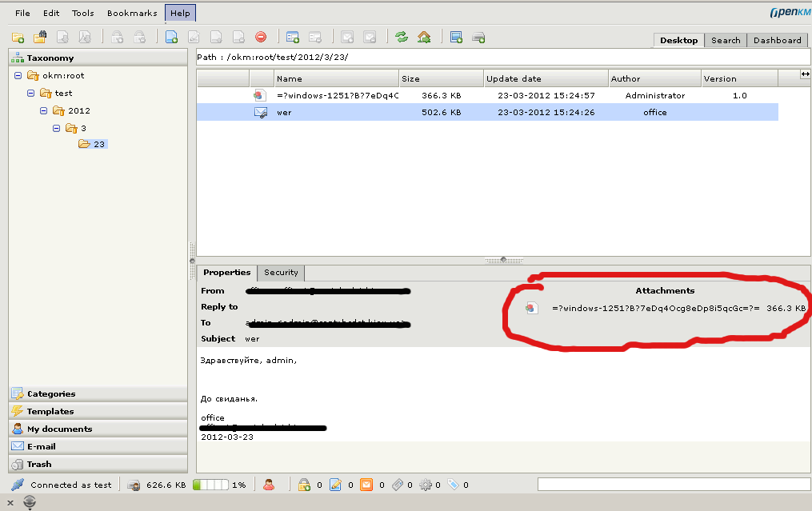Open the attachment file icon in Properties
This screenshot has width=812, height=511.
(530, 308)
